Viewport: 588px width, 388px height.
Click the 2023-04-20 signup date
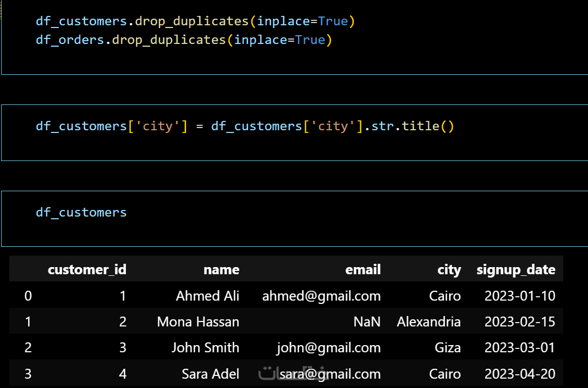(520, 374)
